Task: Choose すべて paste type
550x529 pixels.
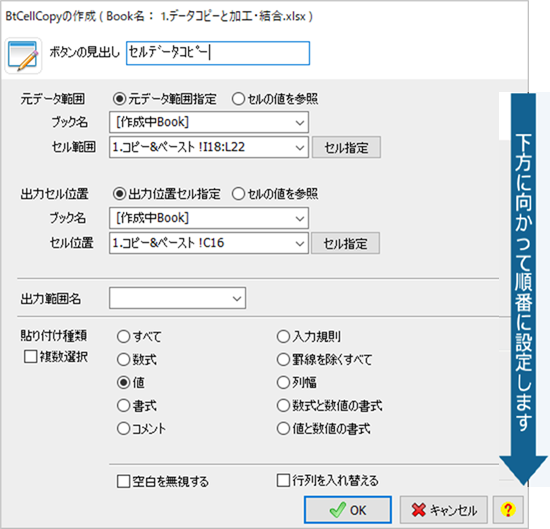Action: [x=123, y=336]
